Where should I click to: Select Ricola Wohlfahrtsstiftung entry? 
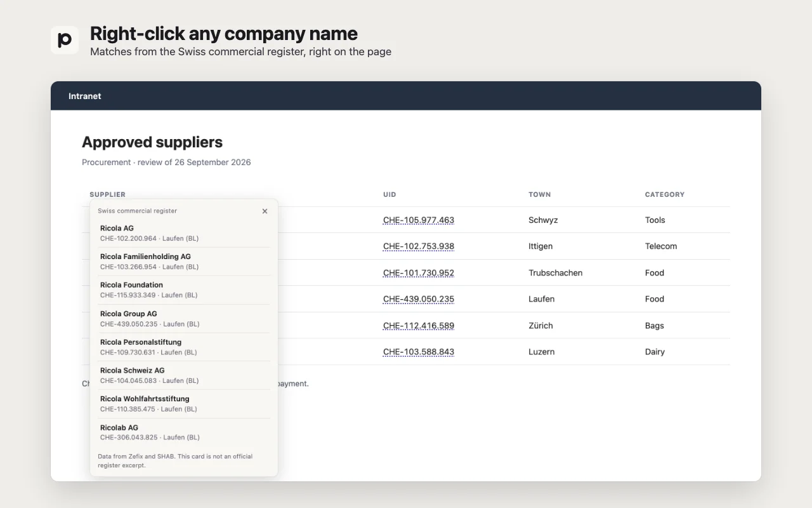pos(184,404)
